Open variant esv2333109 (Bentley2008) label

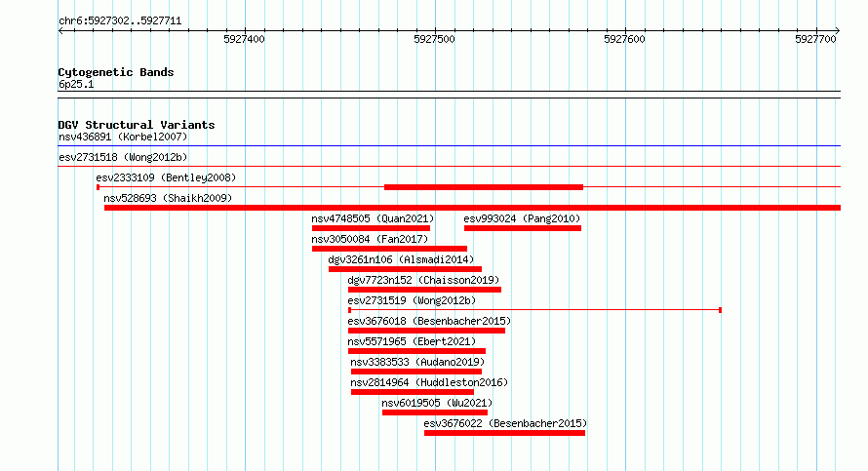tap(166, 177)
